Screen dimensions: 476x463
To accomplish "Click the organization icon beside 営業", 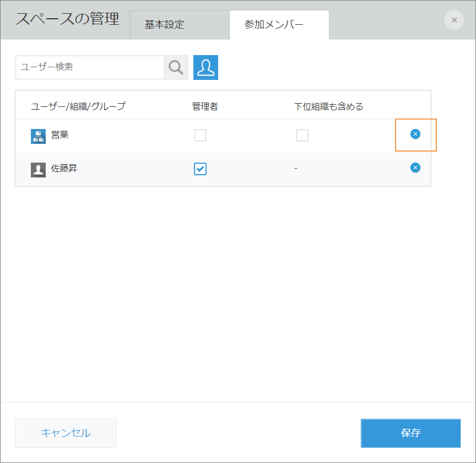I will click(x=37, y=134).
